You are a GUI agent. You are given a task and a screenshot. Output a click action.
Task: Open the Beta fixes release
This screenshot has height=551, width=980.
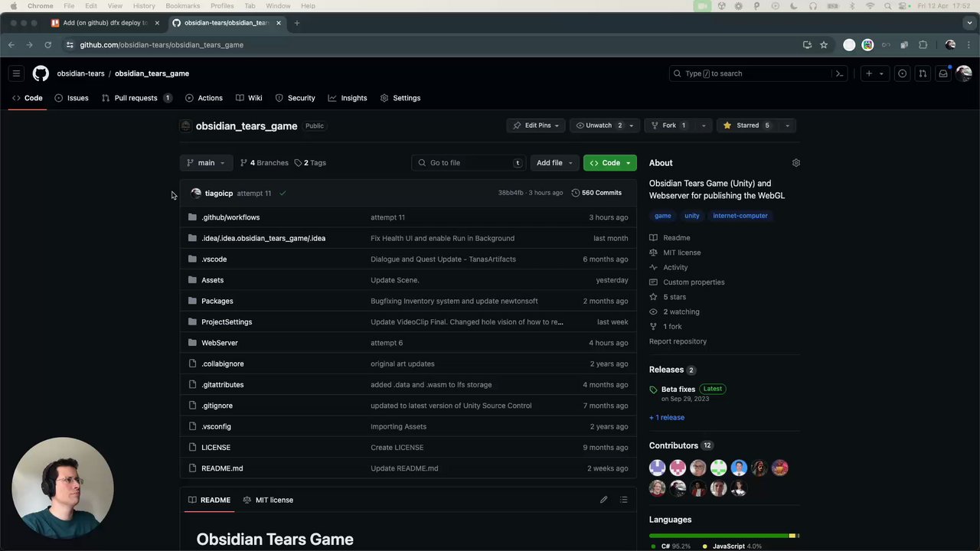[x=678, y=390]
